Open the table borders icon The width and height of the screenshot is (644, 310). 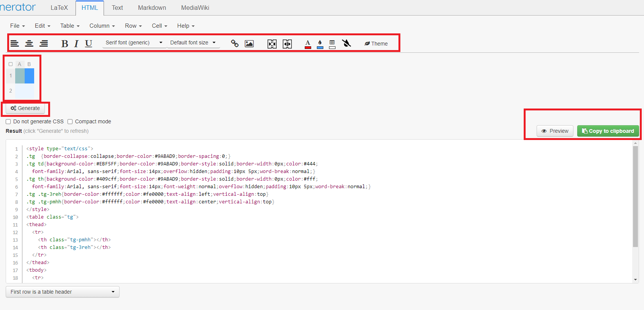[332, 44]
